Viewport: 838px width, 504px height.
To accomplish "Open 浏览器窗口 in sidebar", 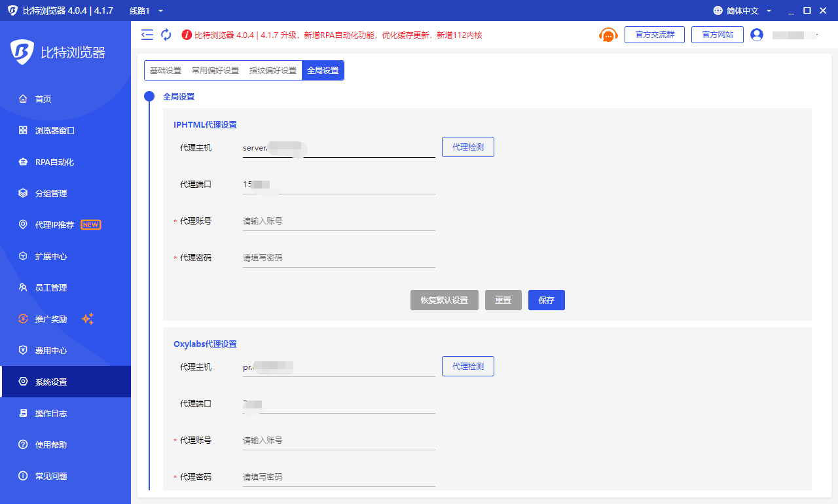I will (x=55, y=130).
